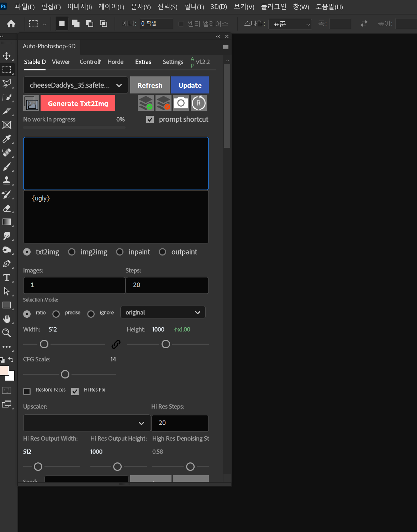417x532 pixels.
Task: Choose Add to selection mode icon
Action: click(x=76, y=23)
